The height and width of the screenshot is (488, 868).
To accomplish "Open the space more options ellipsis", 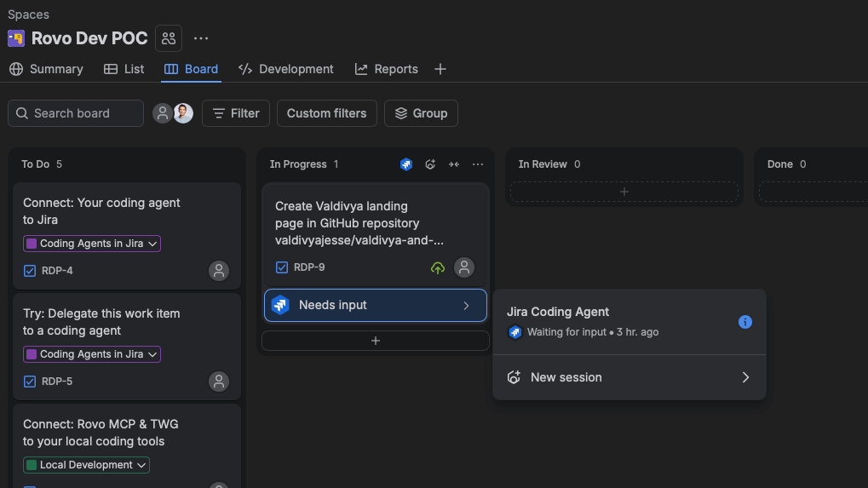I will coord(201,38).
